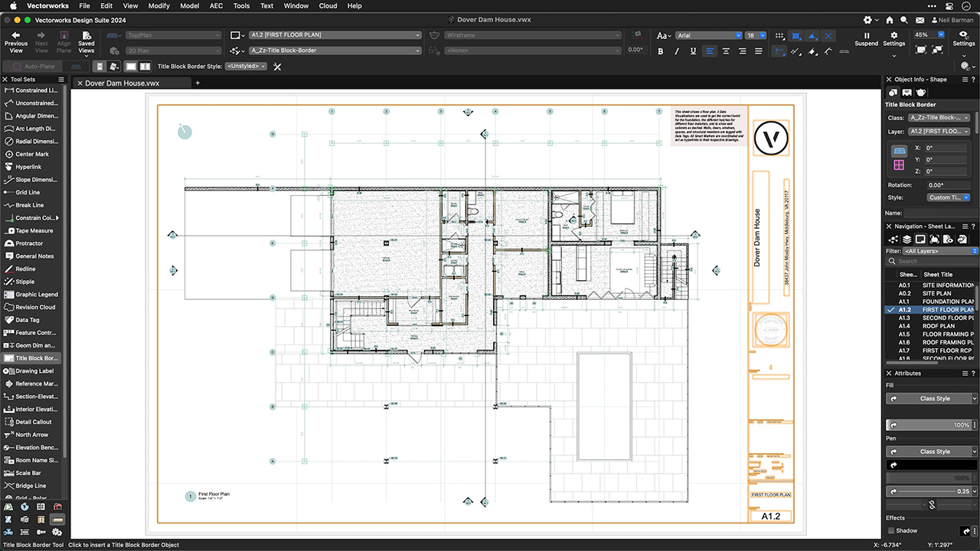The image size is (980, 551).
Task: Click the Saved Views icon
Action: (86, 39)
